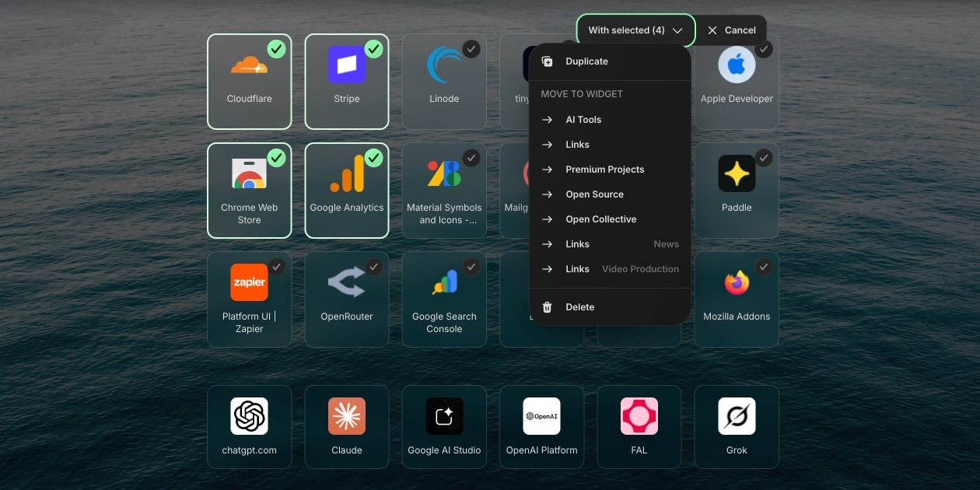Click the OpenRouter label text
The image size is (980, 490).
(347, 317)
